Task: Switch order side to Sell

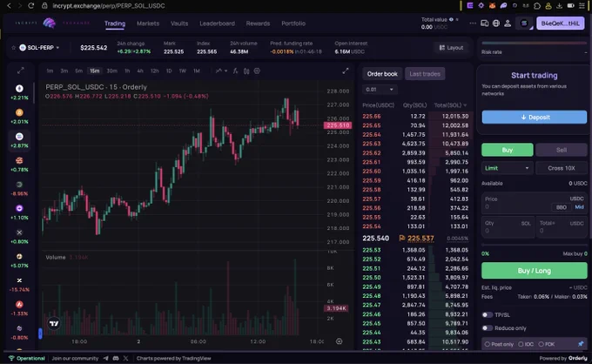Action: coord(561,150)
